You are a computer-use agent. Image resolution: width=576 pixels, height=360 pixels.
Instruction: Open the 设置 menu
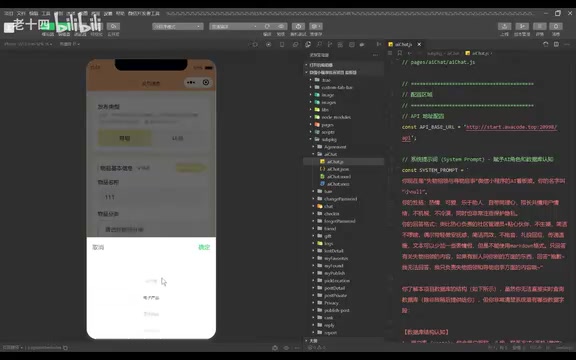click(108, 13)
